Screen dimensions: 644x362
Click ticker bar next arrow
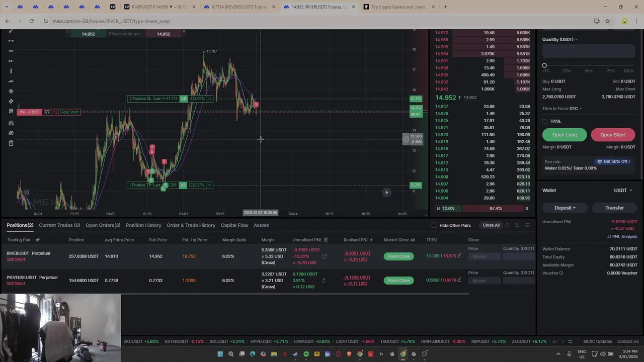tap(562, 341)
